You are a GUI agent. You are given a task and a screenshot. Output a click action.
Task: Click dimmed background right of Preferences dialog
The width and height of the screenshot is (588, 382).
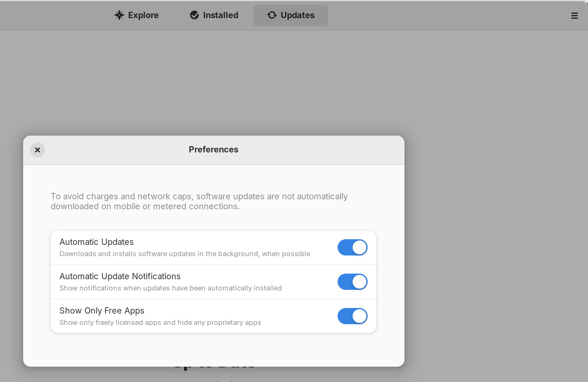coord(494,219)
